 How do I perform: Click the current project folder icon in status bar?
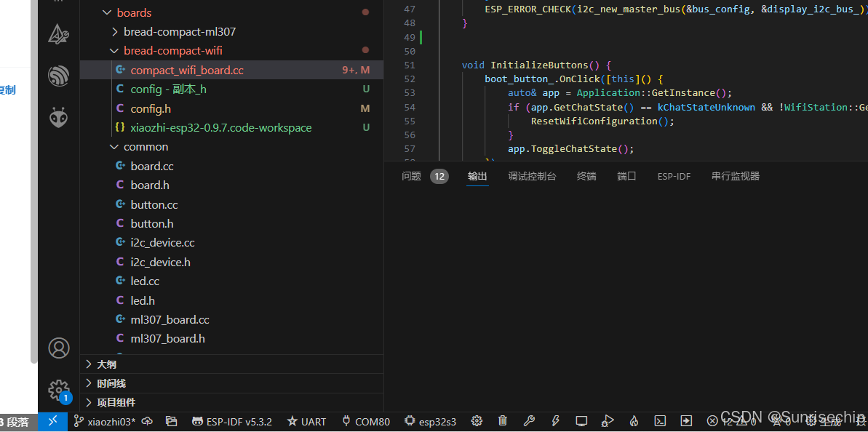171,422
